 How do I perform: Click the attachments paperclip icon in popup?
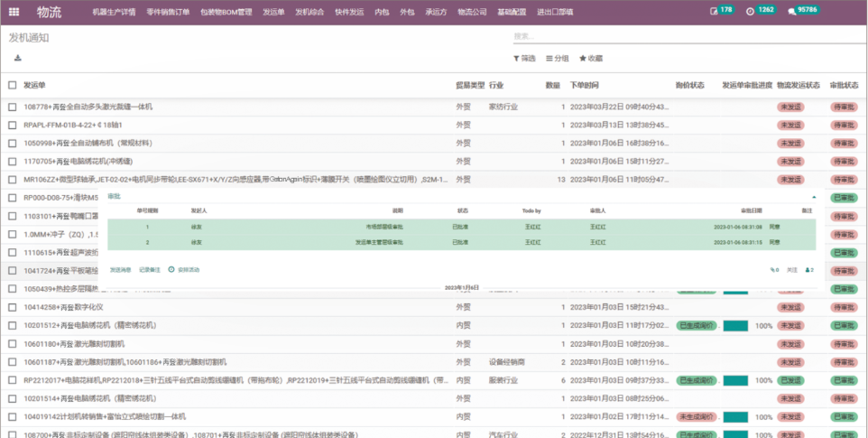pyautogui.click(x=773, y=270)
